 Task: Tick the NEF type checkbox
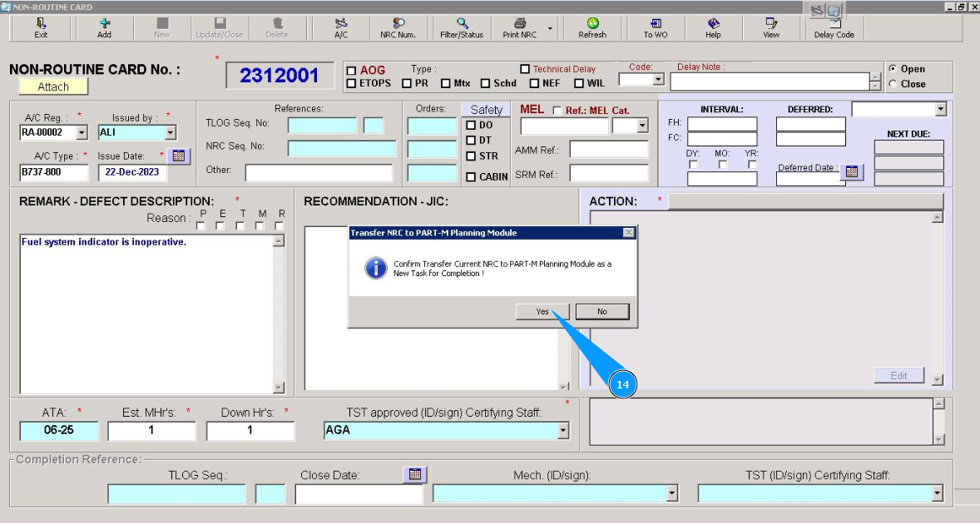[x=534, y=83]
